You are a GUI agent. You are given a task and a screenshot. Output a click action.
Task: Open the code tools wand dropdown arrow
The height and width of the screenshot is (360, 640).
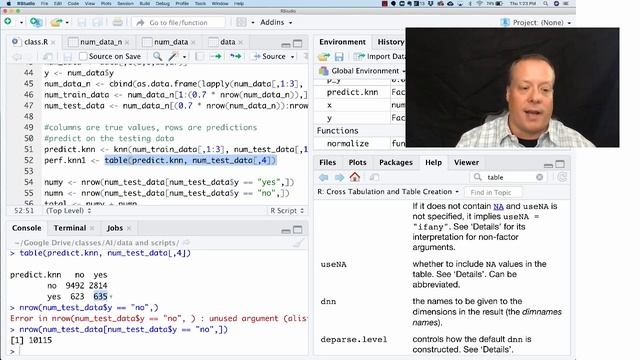pyautogui.click(x=184, y=57)
